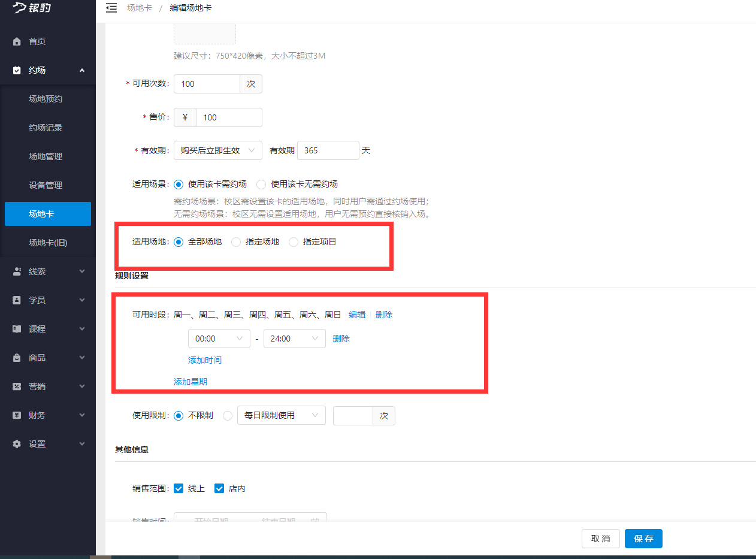Click the 商品 products icon in sidebar
Viewport: 756px width, 559px height.
[16, 357]
